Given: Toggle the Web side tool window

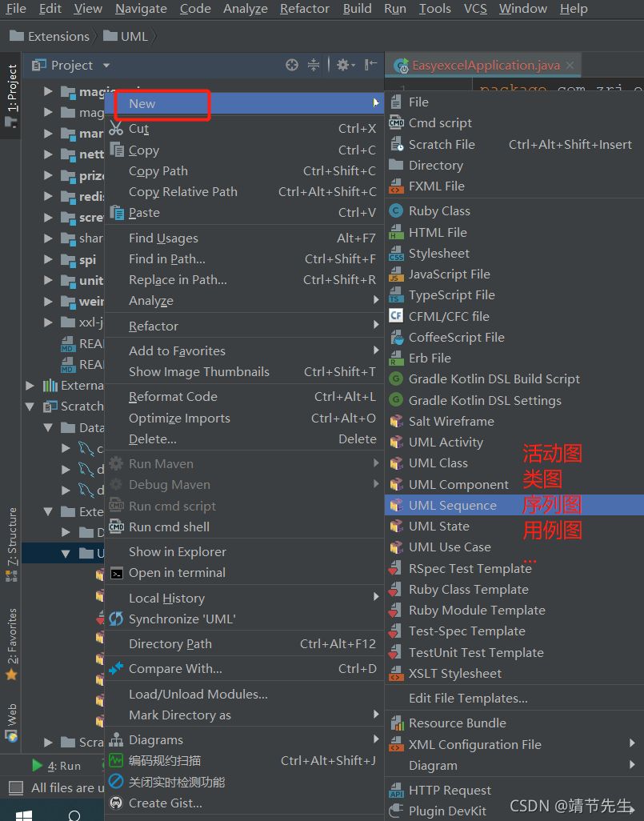Looking at the screenshot, I should click(x=11, y=723).
